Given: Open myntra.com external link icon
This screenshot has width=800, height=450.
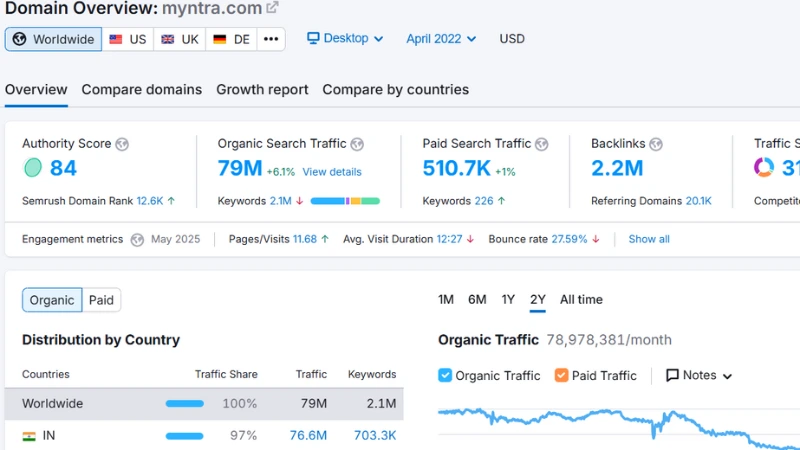Looking at the screenshot, I should click(x=272, y=8).
